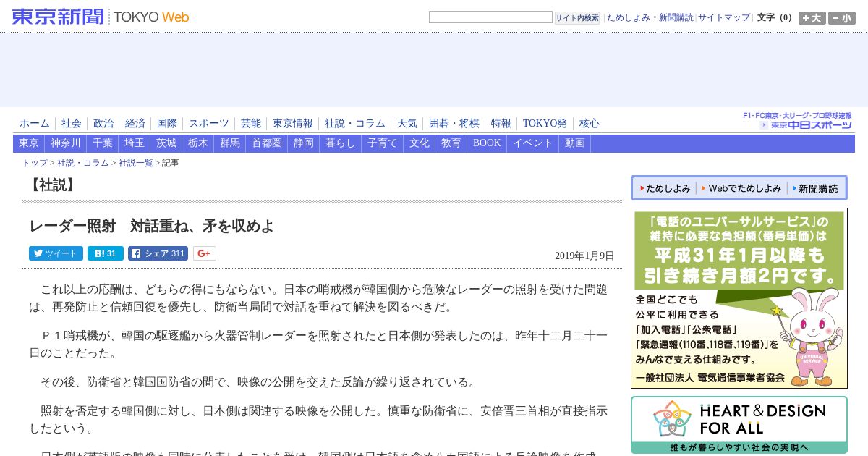Select 静岡 in the region bar
868x456 pixels.
tap(304, 143)
